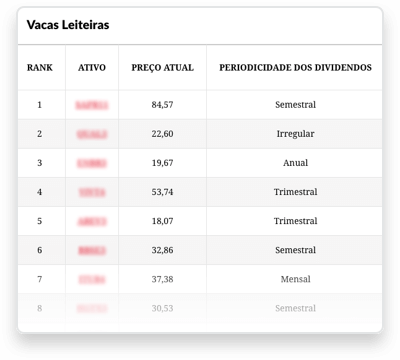This screenshot has width=400, height=360.
Task: Click the Vacas Leiteiras table title
Action: 68,25
